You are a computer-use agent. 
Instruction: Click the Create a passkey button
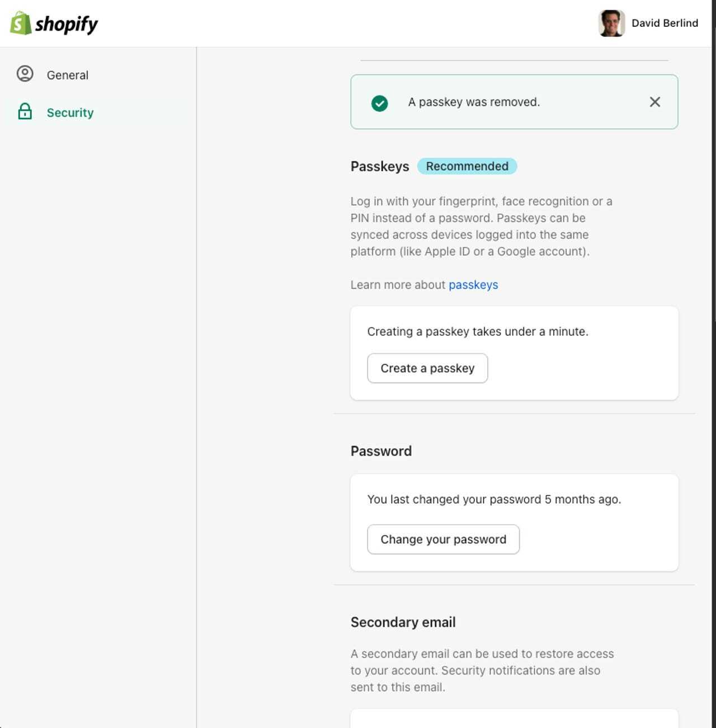pos(427,368)
